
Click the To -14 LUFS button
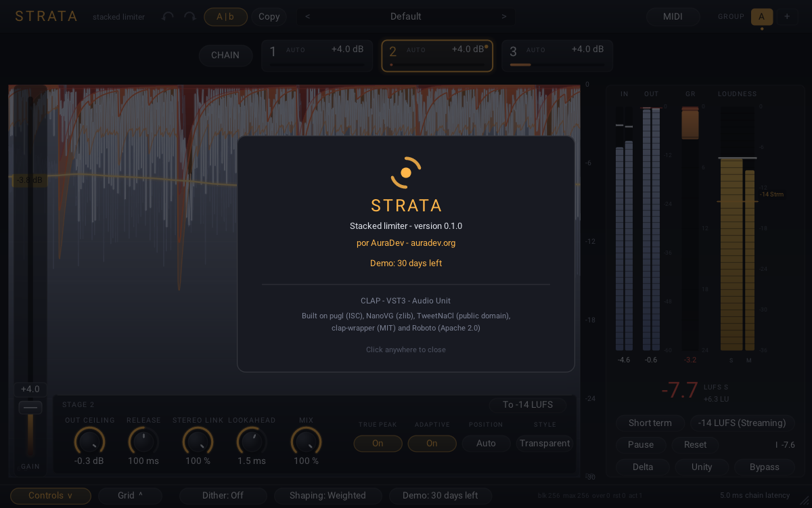point(528,404)
